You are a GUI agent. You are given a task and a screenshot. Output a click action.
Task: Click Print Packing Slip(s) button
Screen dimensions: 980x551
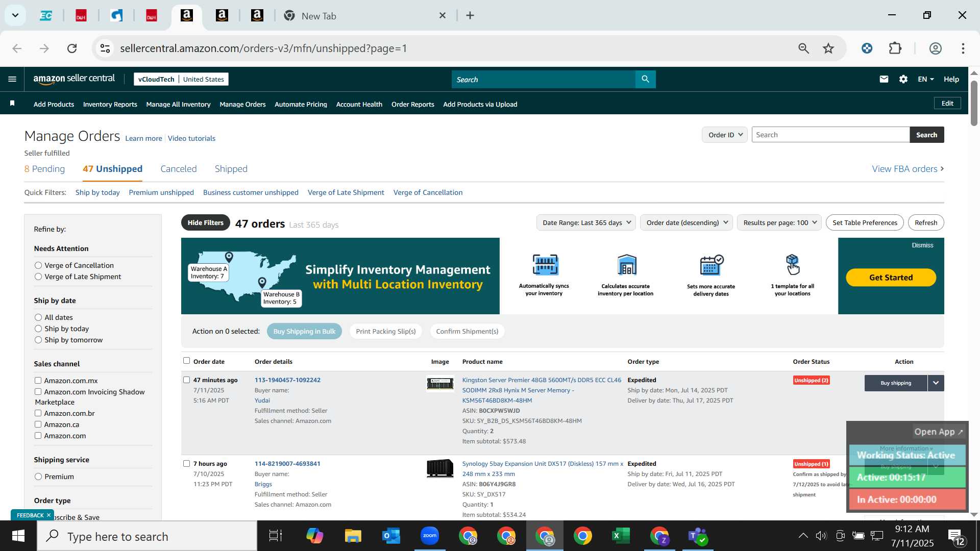[386, 331]
